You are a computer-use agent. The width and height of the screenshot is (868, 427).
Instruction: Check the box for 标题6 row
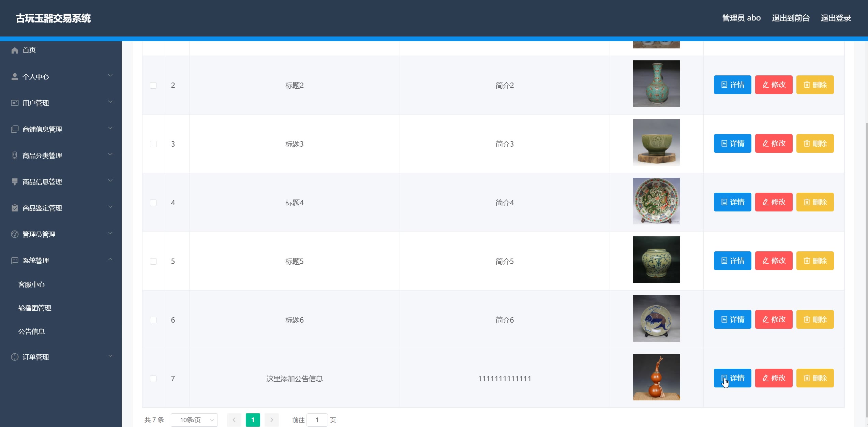click(x=153, y=320)
